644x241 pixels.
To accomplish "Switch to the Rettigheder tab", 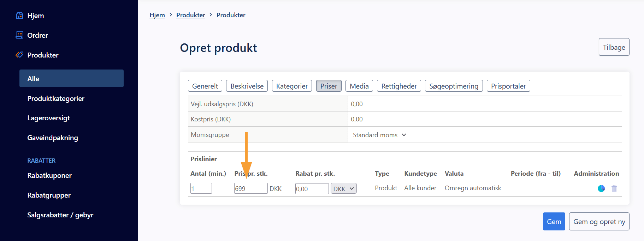I will pos(399,86).
